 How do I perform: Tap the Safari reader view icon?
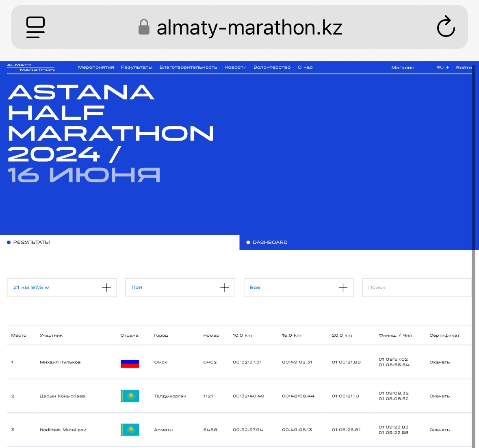(35, 27)
